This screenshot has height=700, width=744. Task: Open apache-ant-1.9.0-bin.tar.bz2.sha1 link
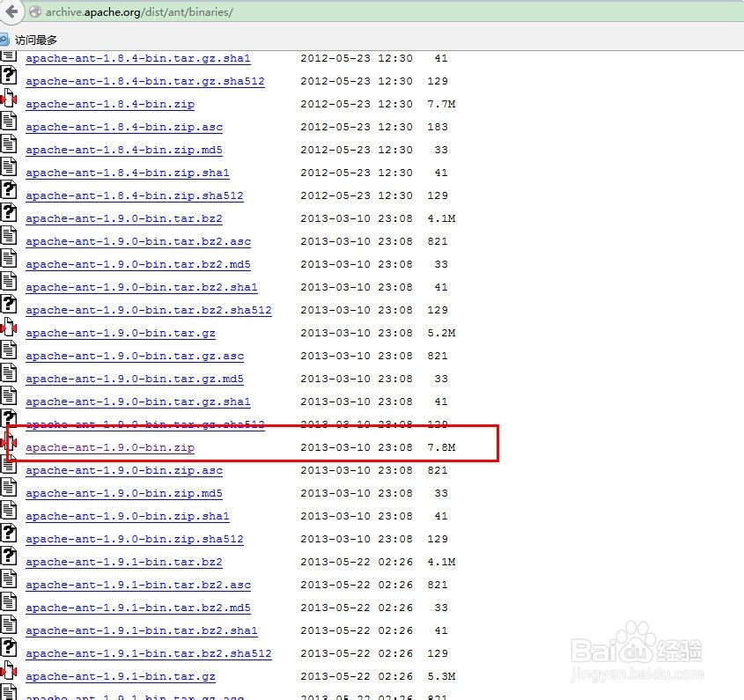tap(142, 287)
